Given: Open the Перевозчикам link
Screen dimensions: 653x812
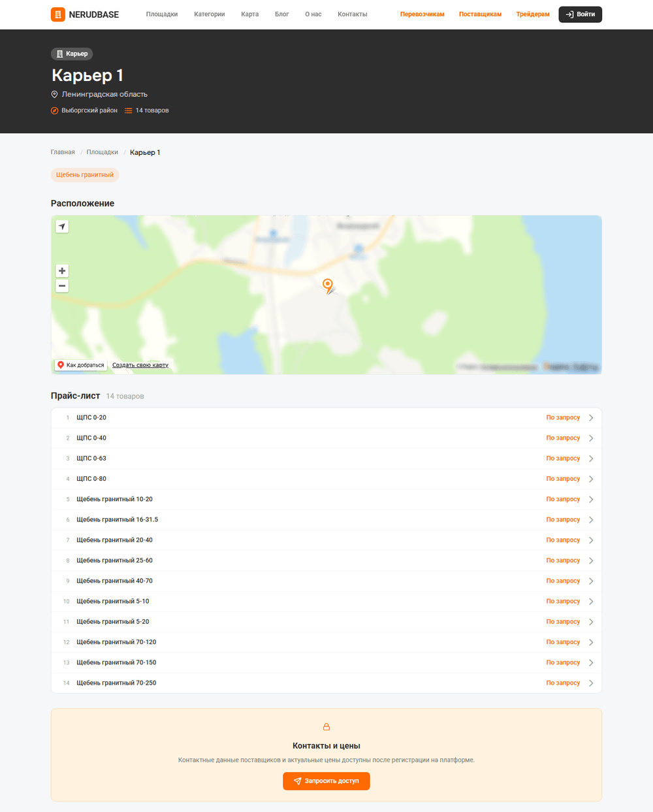Looking at the screenshot, I should [x=422, y=14].
